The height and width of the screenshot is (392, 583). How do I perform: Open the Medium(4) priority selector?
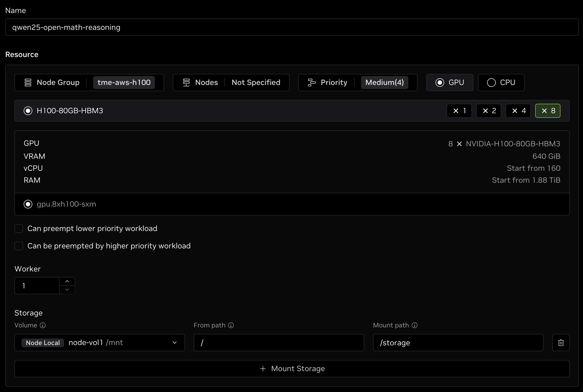384,83
